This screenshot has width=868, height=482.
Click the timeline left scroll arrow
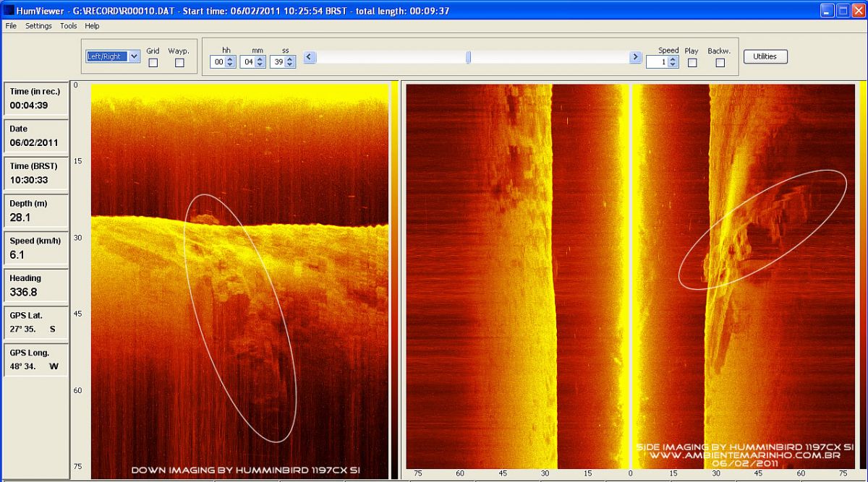(310, 57)
